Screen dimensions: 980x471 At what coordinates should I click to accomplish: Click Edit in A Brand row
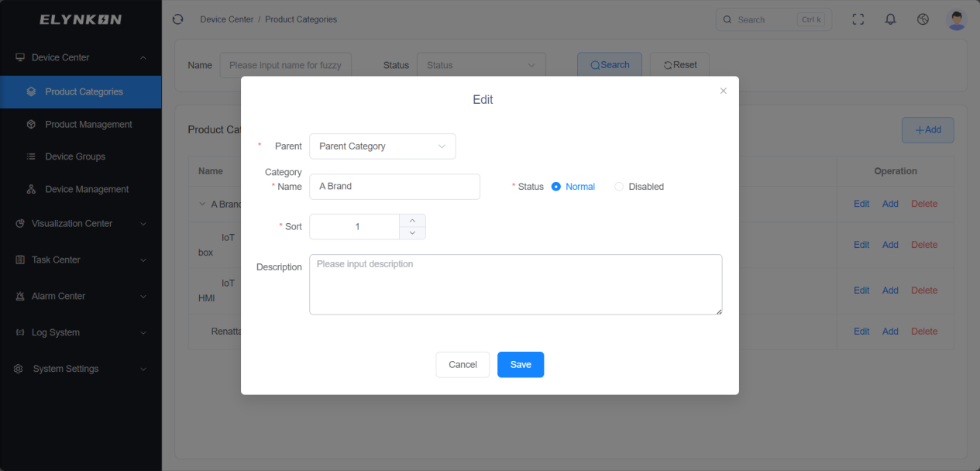[x=861, y=204]
